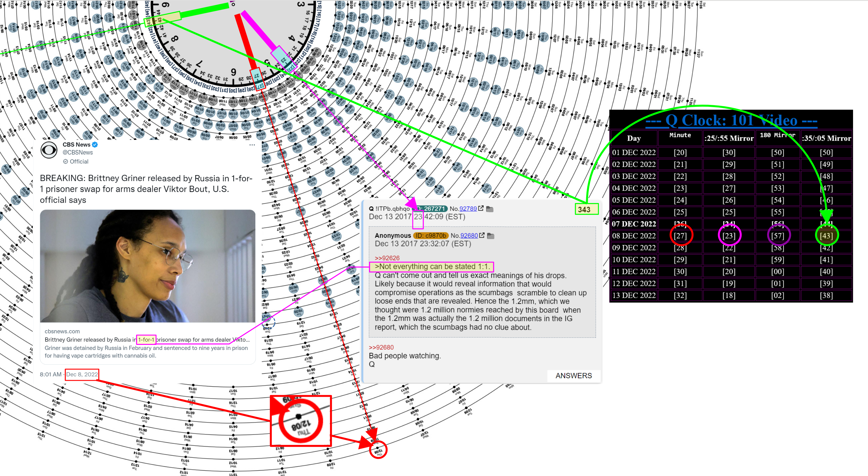Select the 12 DEC 2022 row label
The height and width of the screenshot is (476, 868).
[634, 284]
